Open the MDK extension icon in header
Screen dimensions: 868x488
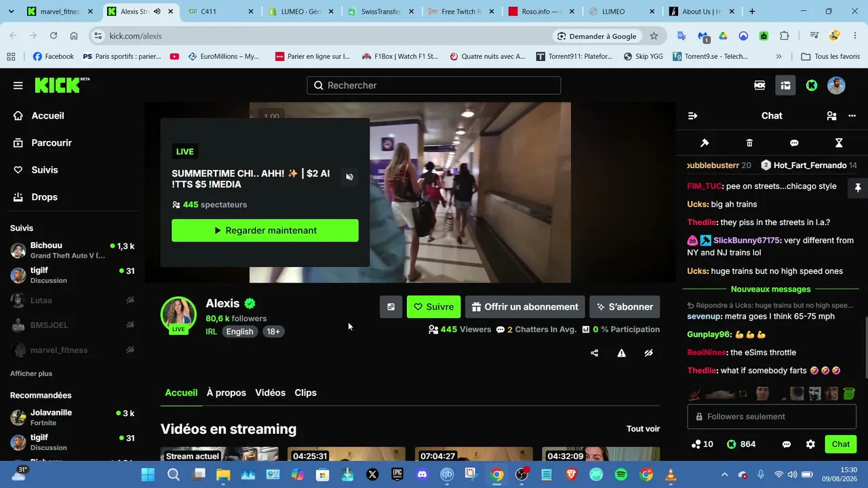tap(759, 85)
